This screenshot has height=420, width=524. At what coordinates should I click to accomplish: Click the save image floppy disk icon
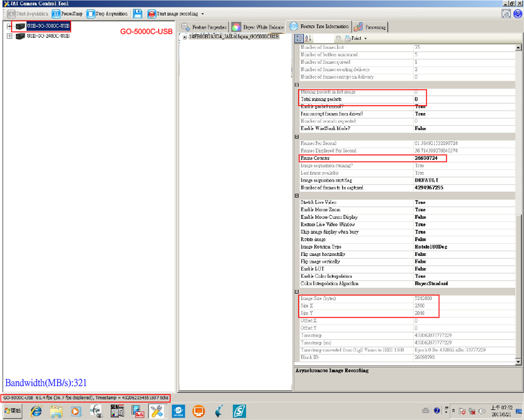pyautogui.click(x=137, y=14)
